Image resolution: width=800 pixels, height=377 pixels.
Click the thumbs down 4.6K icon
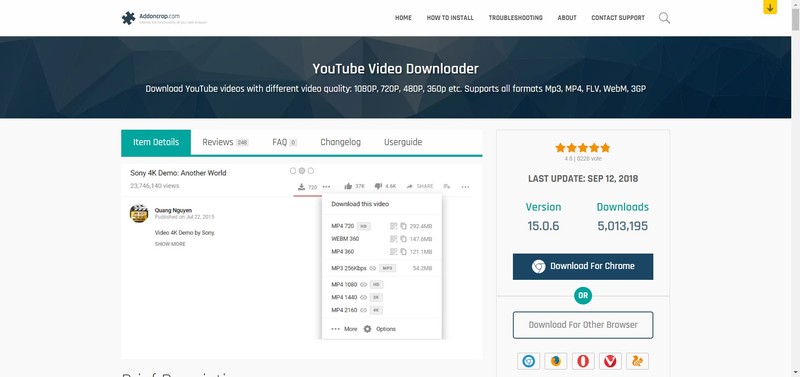tap(378, 186)
